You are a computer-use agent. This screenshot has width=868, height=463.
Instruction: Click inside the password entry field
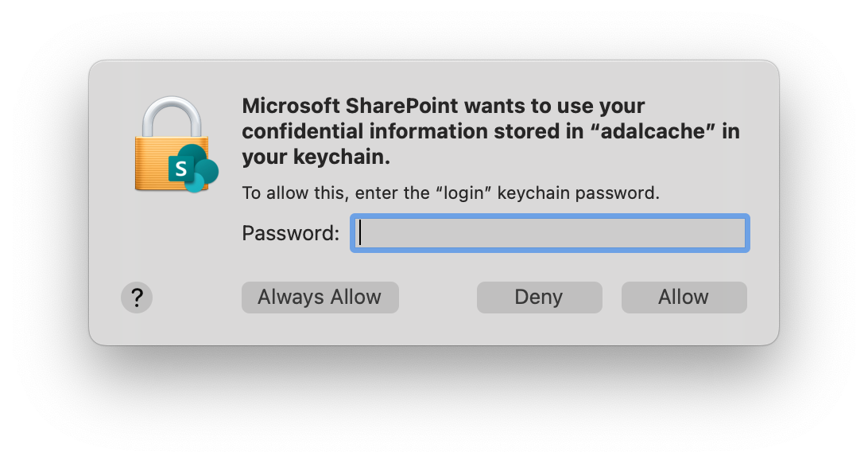pyautogui.click(x=548, y=232)
